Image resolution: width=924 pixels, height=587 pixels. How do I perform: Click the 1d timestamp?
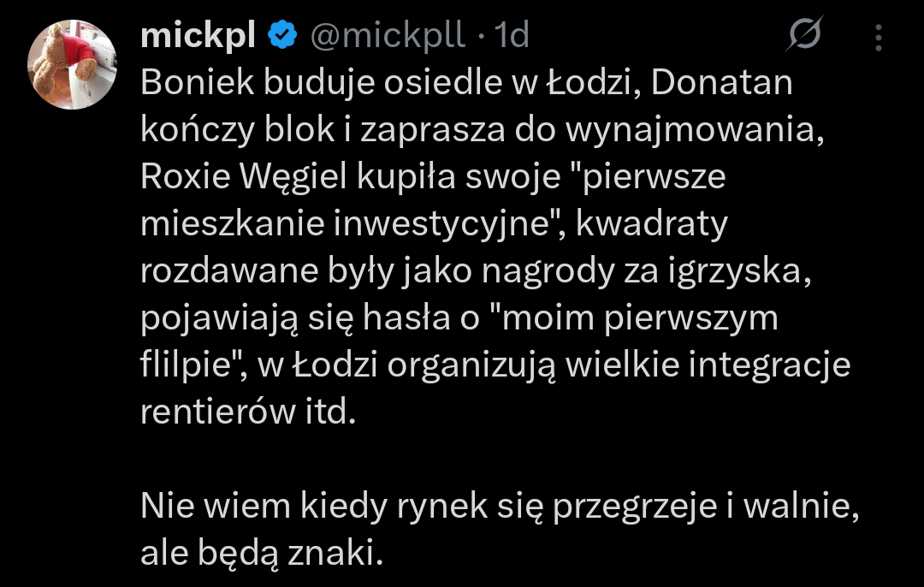512,35
